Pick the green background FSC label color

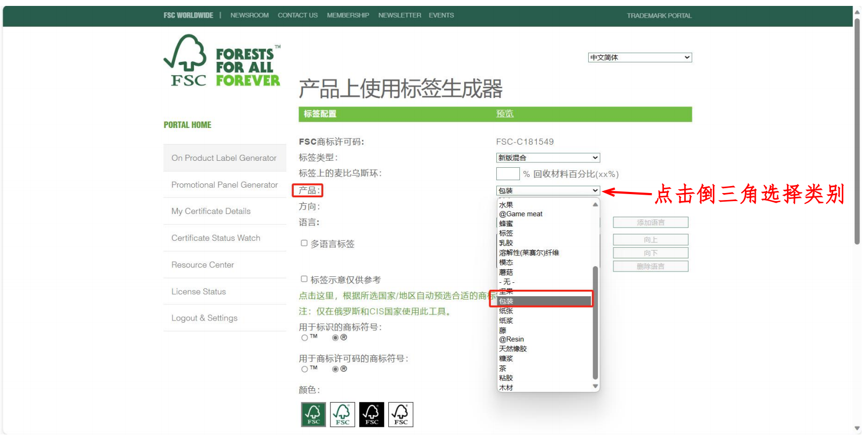[x=313, y=415]
